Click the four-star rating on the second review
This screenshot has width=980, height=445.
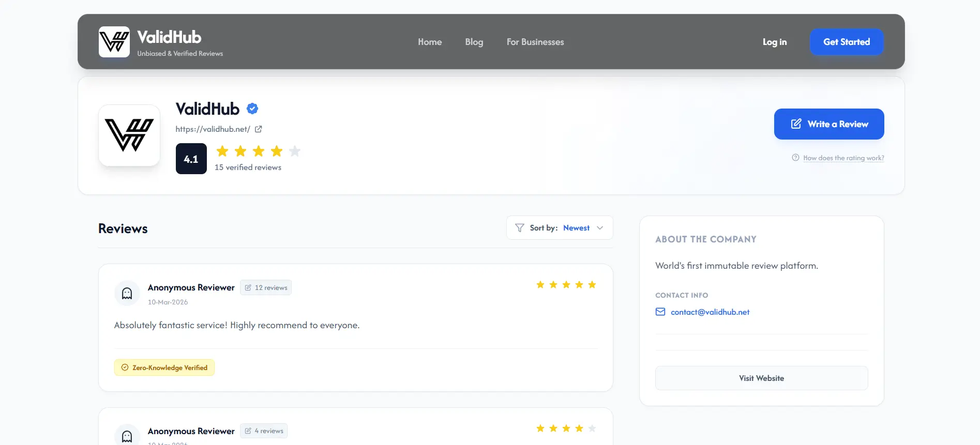[566, 428]
